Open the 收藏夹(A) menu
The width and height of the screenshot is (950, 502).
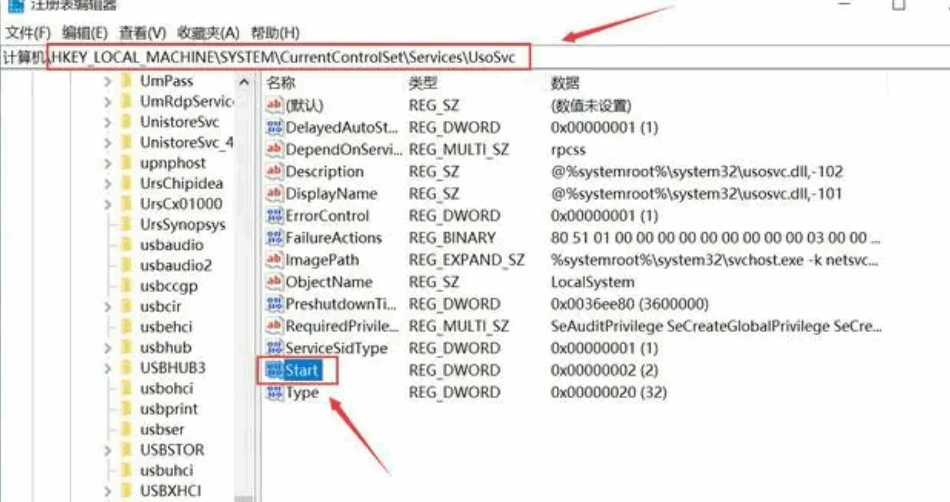point(208,32)
